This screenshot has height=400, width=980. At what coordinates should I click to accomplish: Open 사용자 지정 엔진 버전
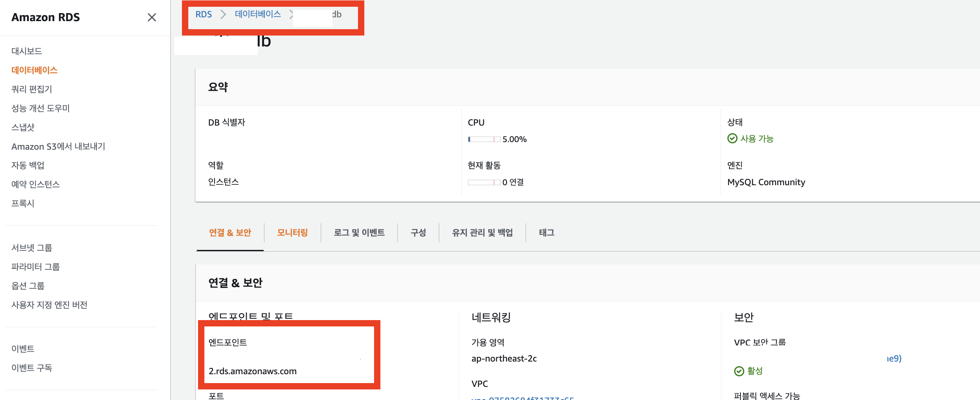[x=50, y=305]
